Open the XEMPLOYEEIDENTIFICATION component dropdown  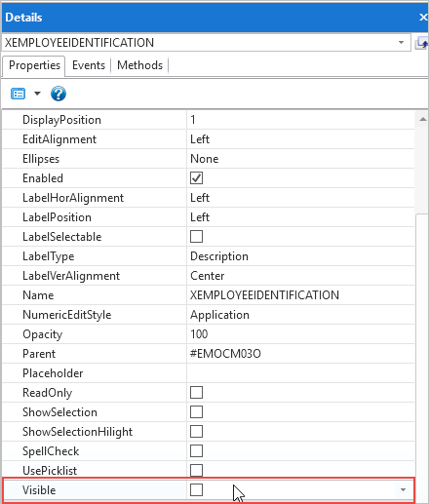(401, 43)
